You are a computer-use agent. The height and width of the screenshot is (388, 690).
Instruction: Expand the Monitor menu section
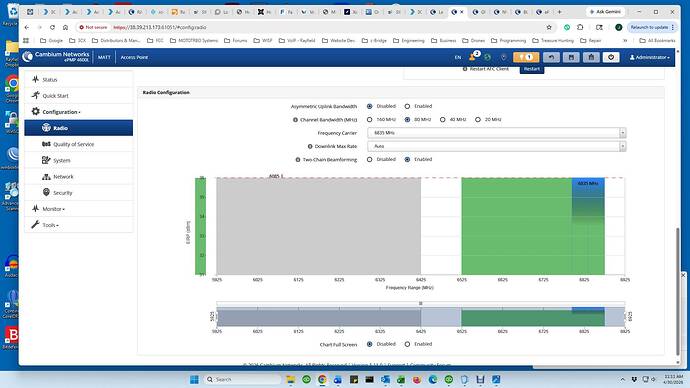pyautogui.click(x=79, y=209)
